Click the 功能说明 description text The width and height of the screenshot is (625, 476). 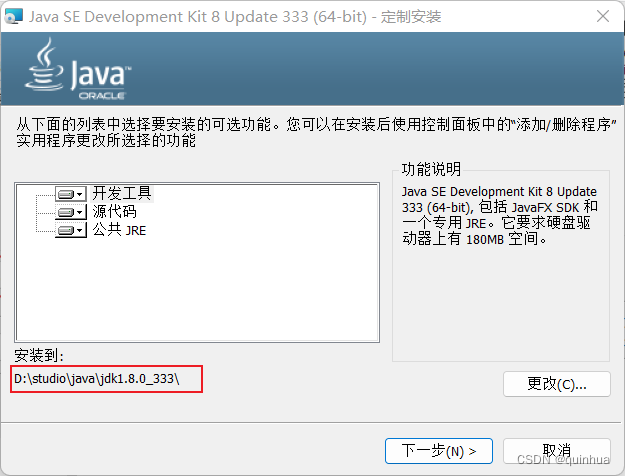pyautogui.click(x=500, y=215)
